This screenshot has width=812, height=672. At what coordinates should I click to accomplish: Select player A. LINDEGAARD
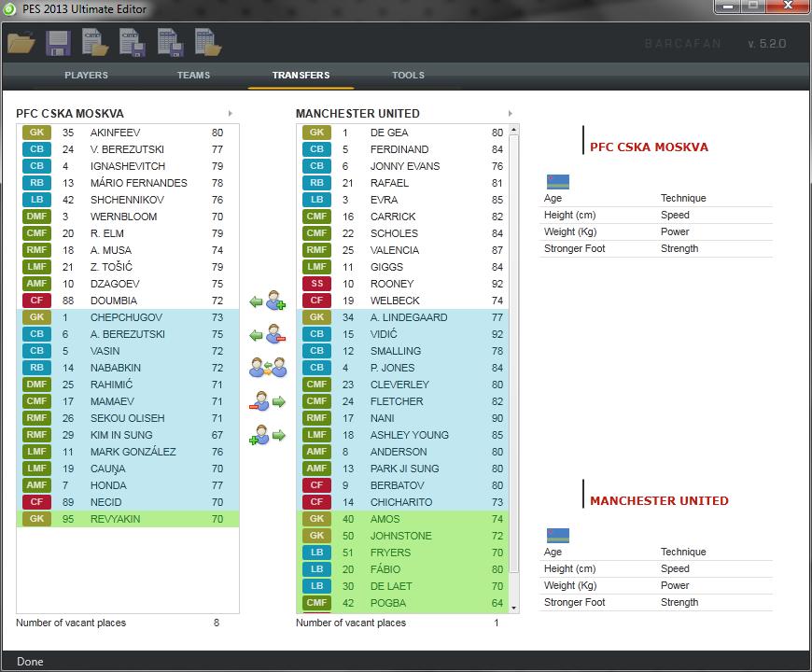(x=403, y=317)
